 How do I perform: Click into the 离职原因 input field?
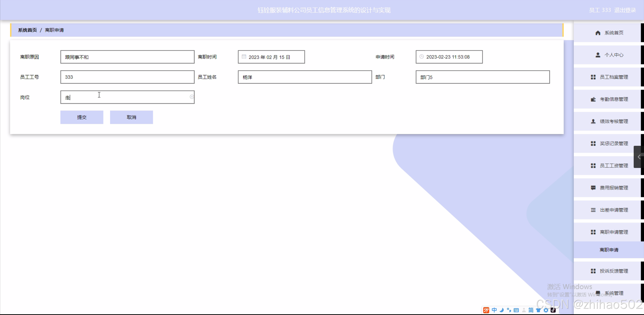click(127, 57)
